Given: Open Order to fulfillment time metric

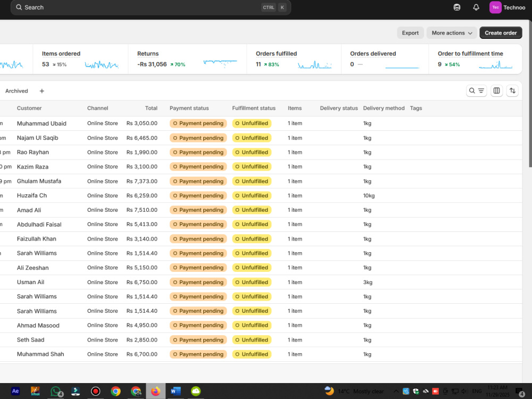Looking at the screenshot, I should [x=475, y=59].
